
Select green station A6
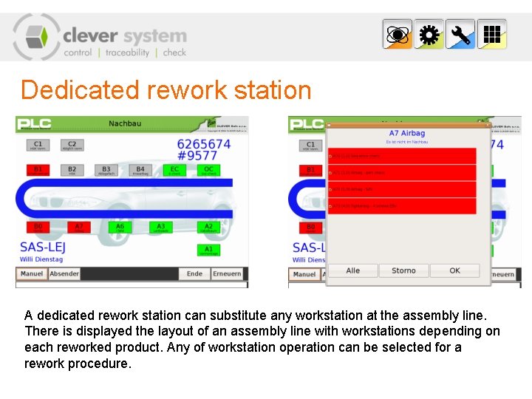120,228
